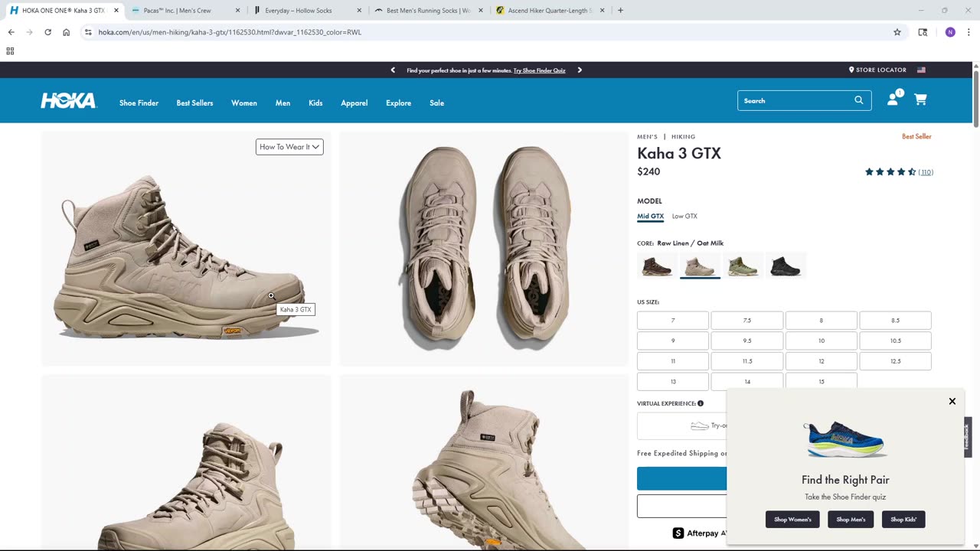Select US size 11.5
Screen dimensions: 980x551
point(747,361)
